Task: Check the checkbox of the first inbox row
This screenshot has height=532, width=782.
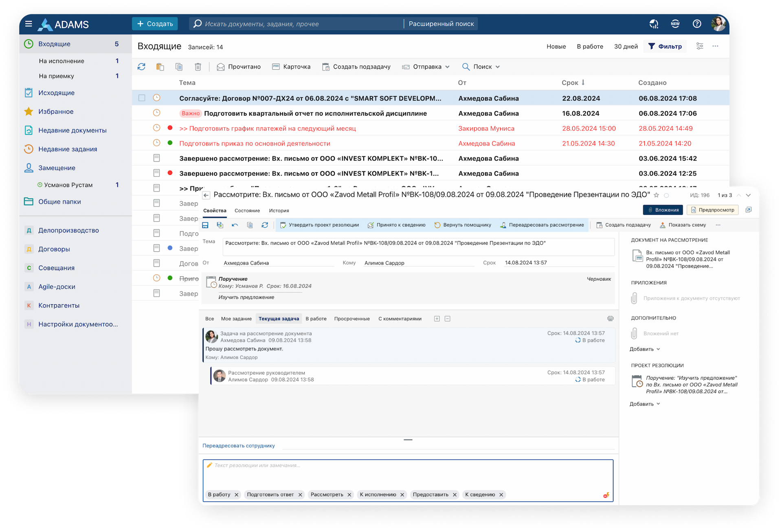Action: (x=142, y=98)
